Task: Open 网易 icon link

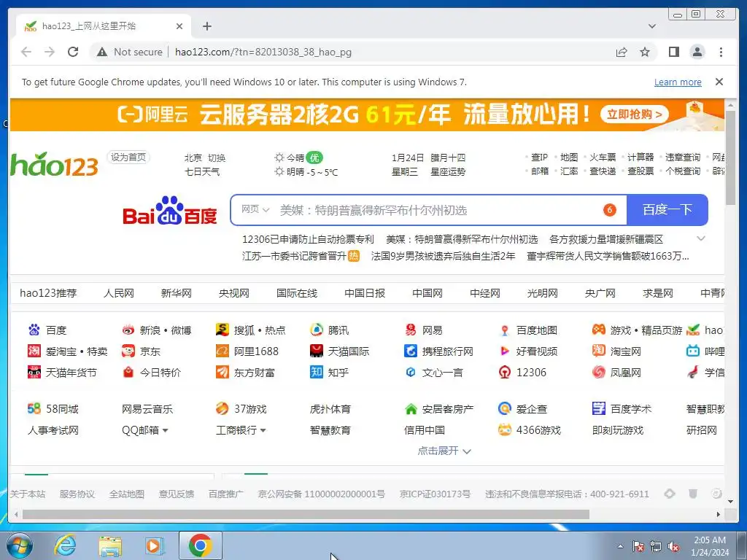Action: pos(411,330)
